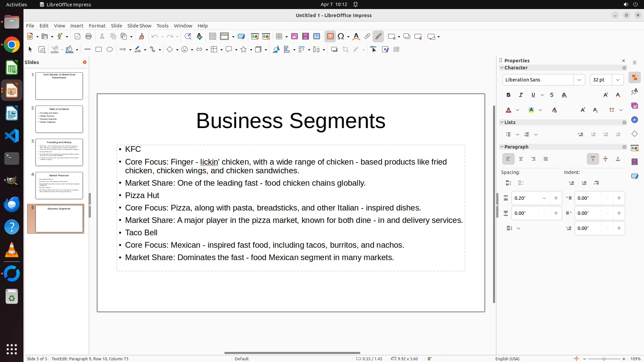The width and height of the screenshot is (644, 362).
Task: Toggle Bold in Character panel
Action: (x=508, y=95)
